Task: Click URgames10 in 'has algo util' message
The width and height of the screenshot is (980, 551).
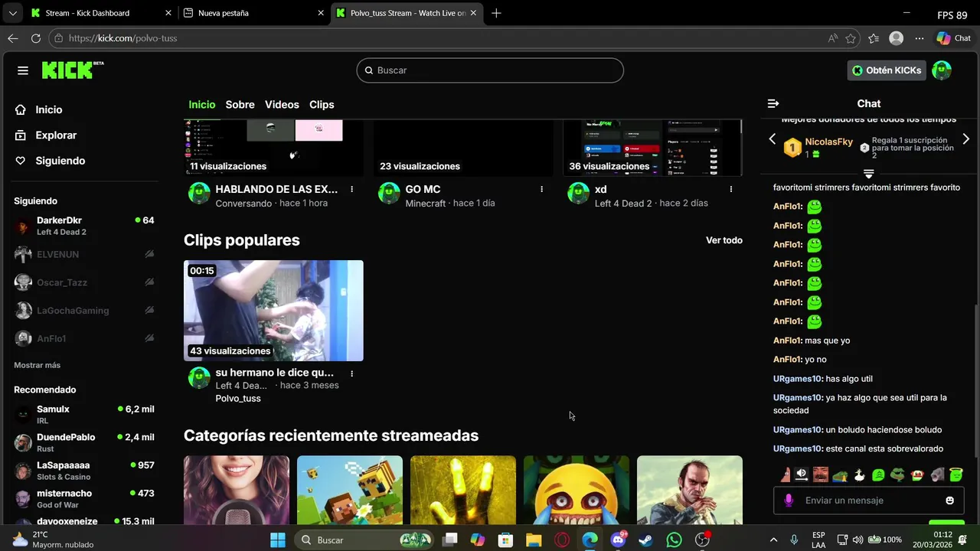Action: 798,379
